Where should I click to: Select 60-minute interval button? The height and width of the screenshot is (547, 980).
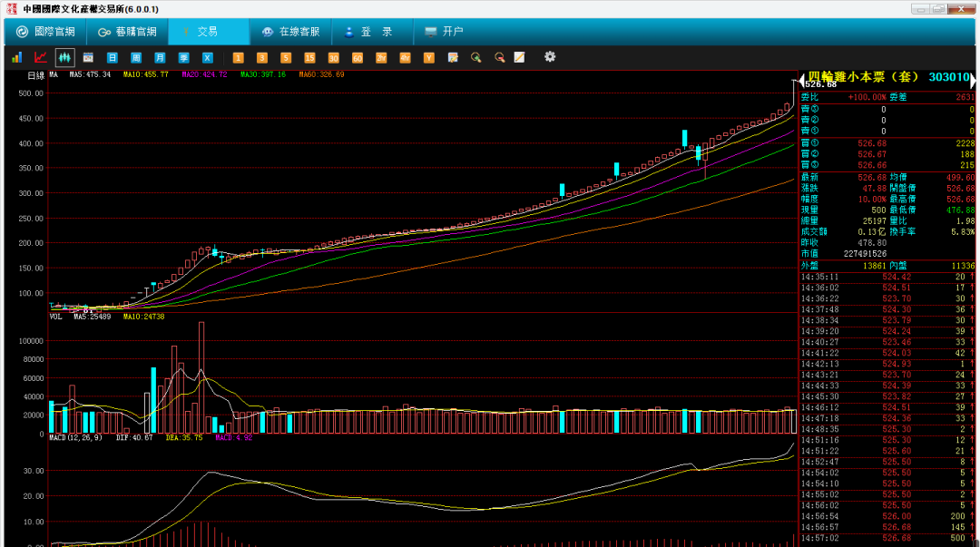tap(357, 57)
